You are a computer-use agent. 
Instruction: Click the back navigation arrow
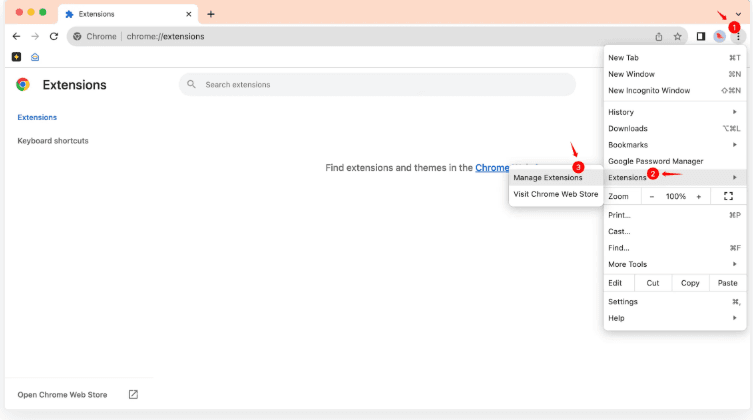pos(16,36)
